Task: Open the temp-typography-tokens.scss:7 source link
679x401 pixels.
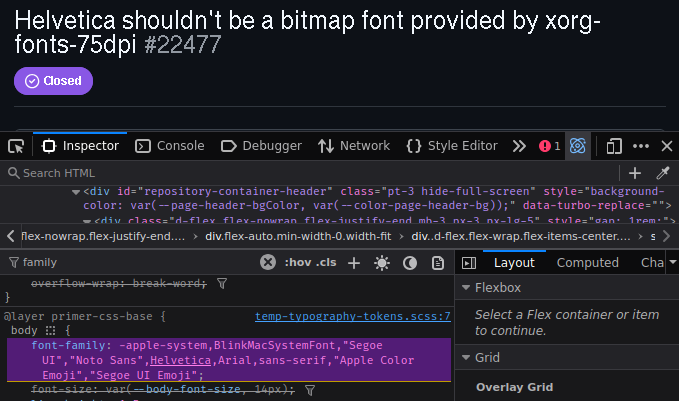Action: [353, 316]
